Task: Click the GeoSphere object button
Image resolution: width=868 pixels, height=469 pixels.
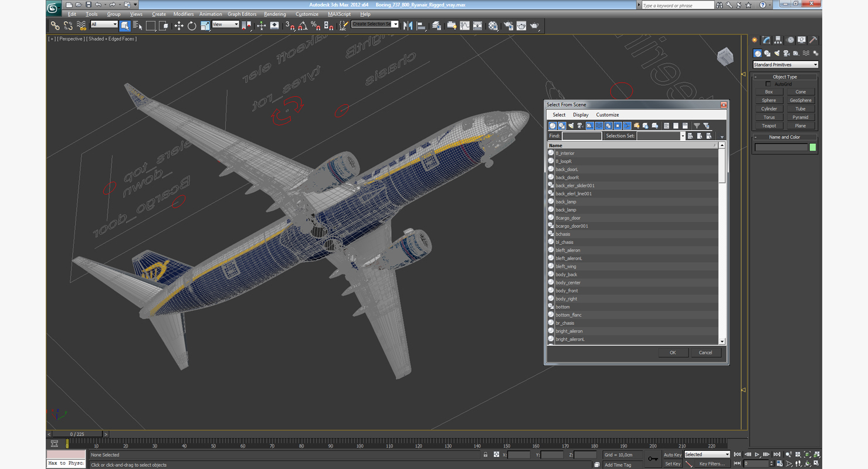Action: [801, 100]
